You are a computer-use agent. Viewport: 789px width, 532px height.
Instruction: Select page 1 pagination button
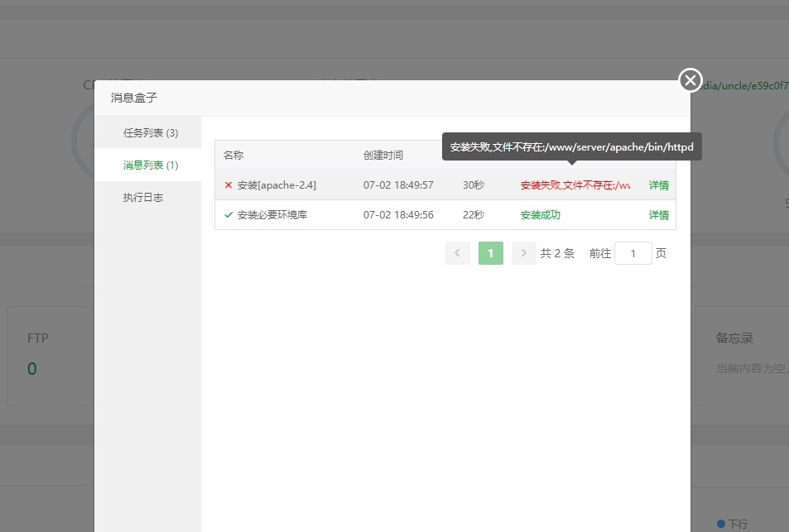pos(491,253)
